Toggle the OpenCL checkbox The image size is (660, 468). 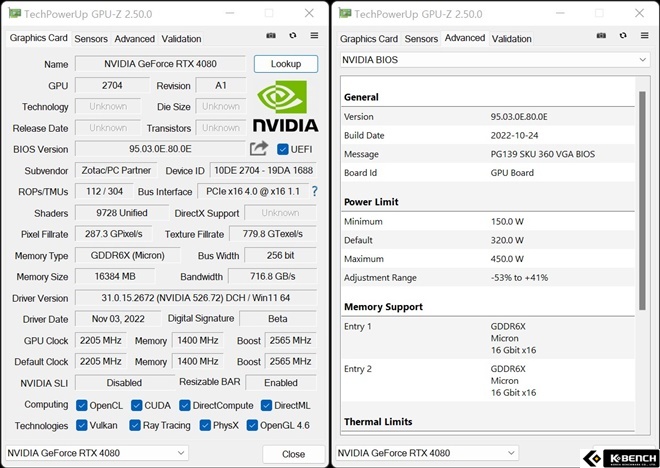81,405
